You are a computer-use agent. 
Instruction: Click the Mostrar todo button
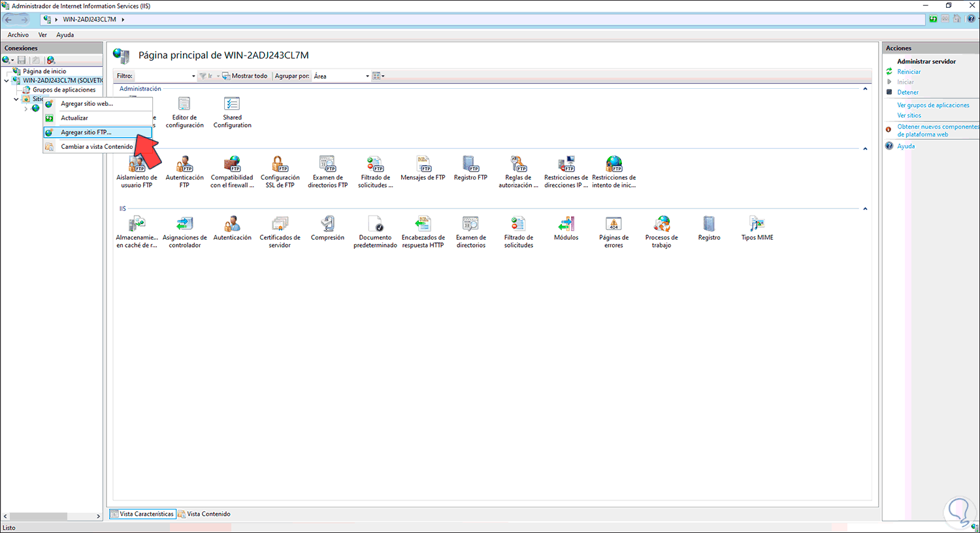(245, 76)
